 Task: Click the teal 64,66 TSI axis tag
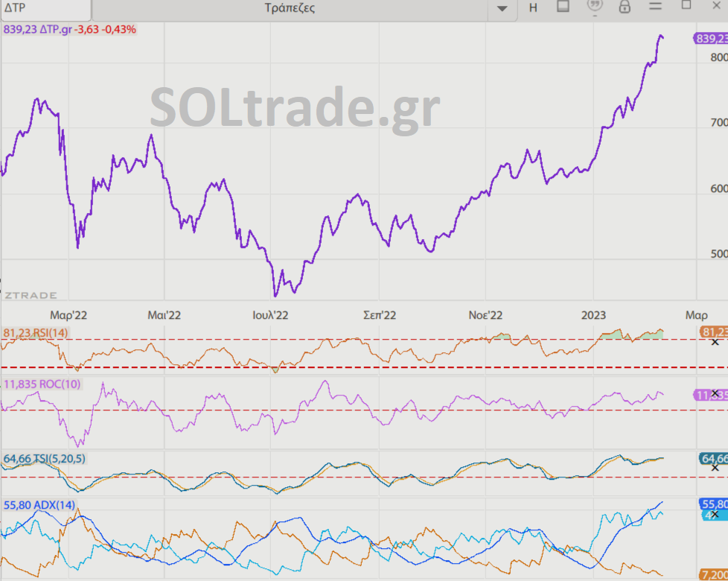pyautogui.click(x=714, y=459)
